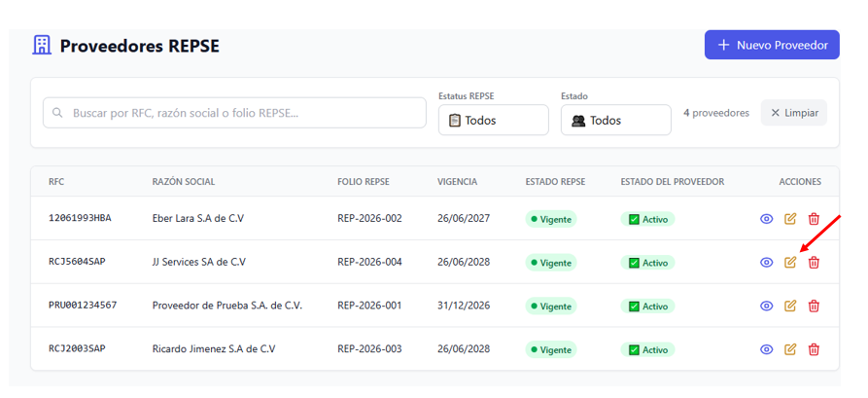
Task: Click the Activo badge for Ricardo Jimenez
Action: point(647,349)
